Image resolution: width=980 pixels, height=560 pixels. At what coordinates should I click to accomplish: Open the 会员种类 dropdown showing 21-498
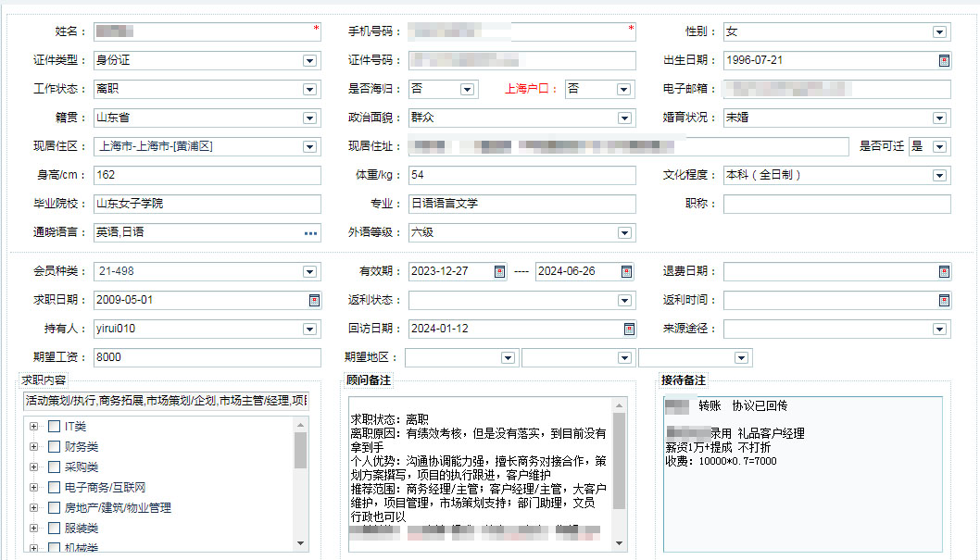click(309, 271)
